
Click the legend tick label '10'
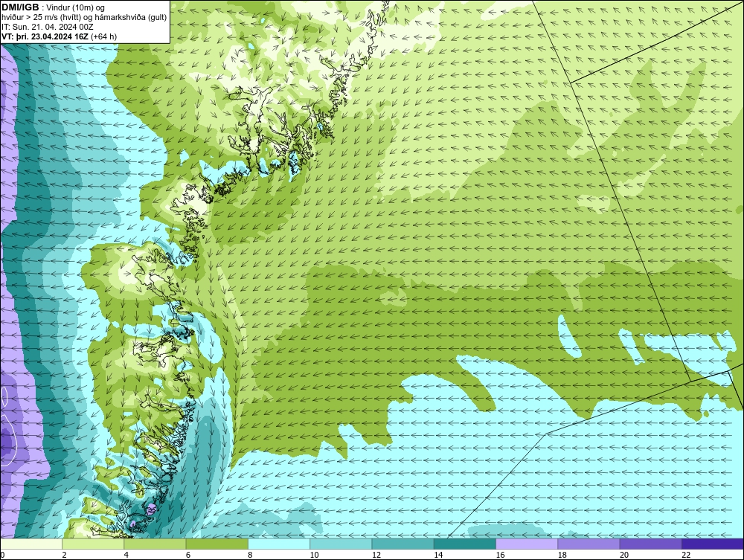pos(314,555)
